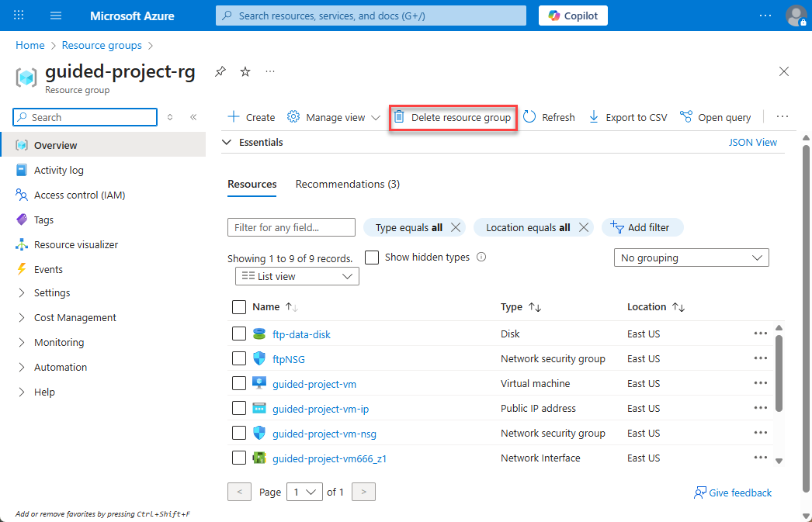Sort by Location column
The image size is (812, 522).
(x=656, y=307)
